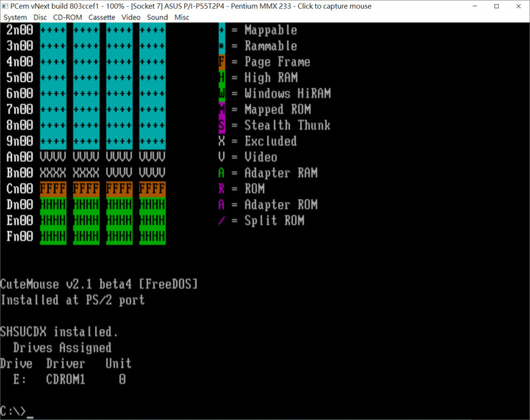Click the 'Mapped ROM' legend text
This screenshot has width=530, height=420.
pos(277,109)
